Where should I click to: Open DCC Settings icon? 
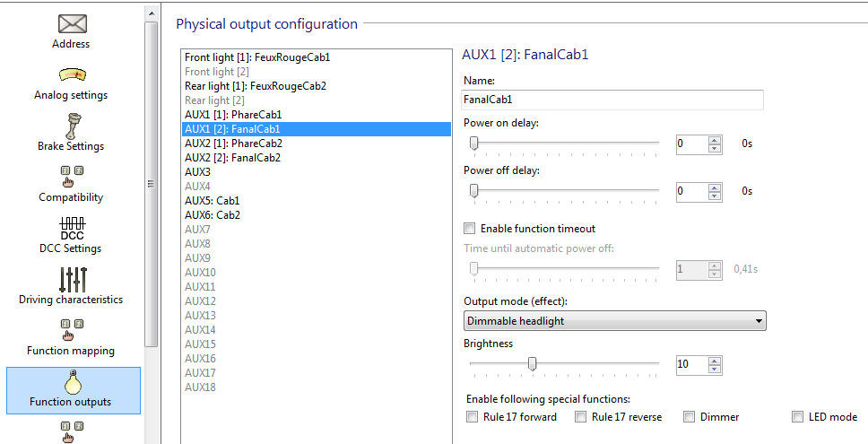click(72, 228)
